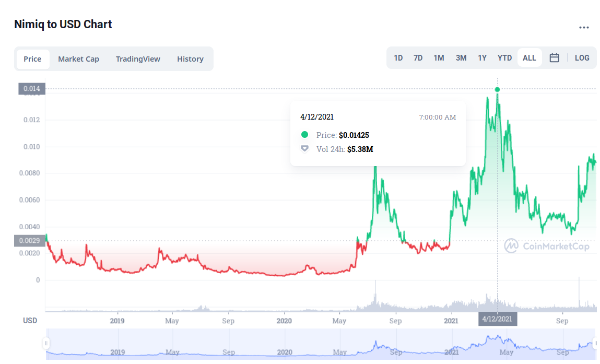Switch to the History tab
600x364 pixels.
click(x=190, y=59)
